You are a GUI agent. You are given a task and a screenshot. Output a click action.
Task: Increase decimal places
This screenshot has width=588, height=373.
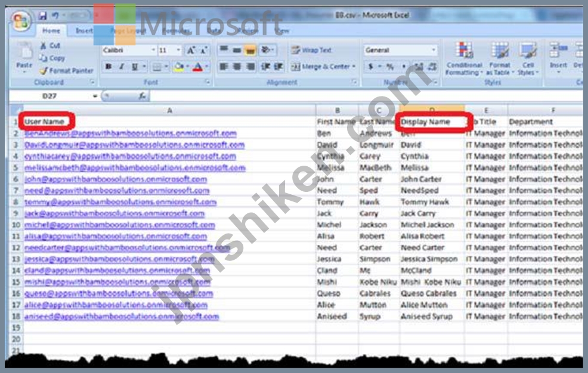(419, 67)
